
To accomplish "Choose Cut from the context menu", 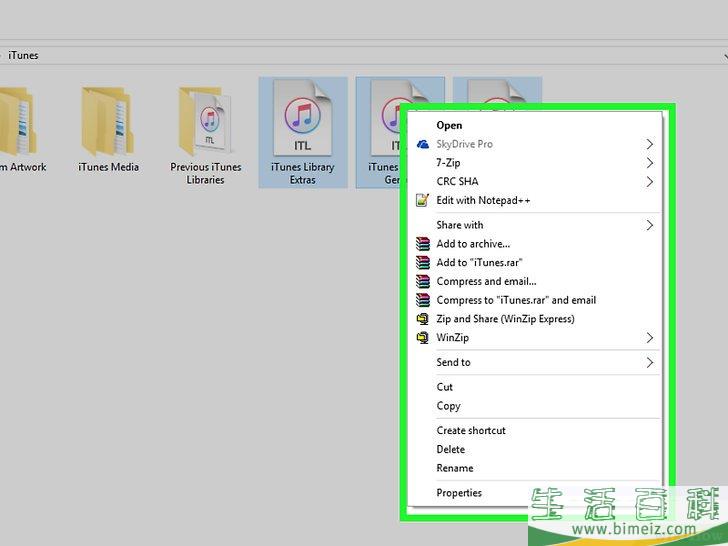I will point(445,387).
